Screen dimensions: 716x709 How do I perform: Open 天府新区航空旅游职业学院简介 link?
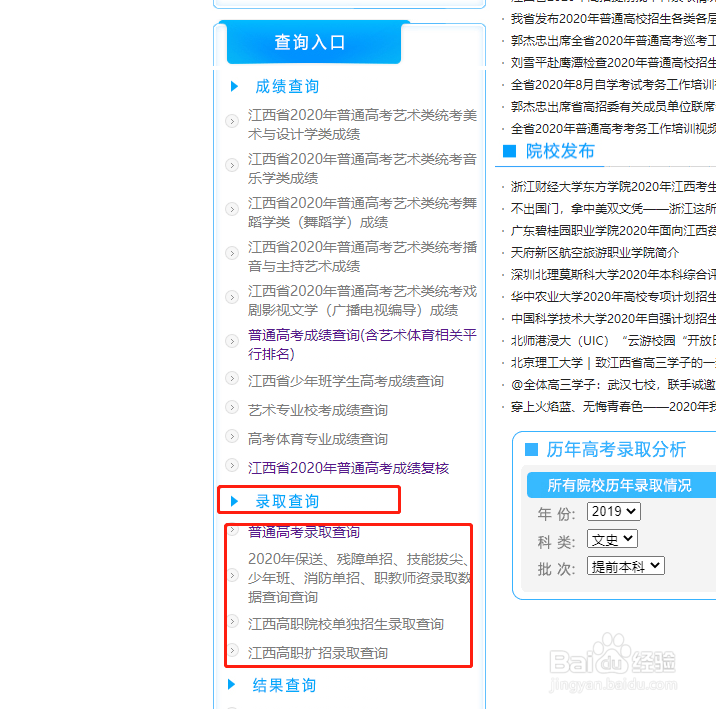pos(595,252)
